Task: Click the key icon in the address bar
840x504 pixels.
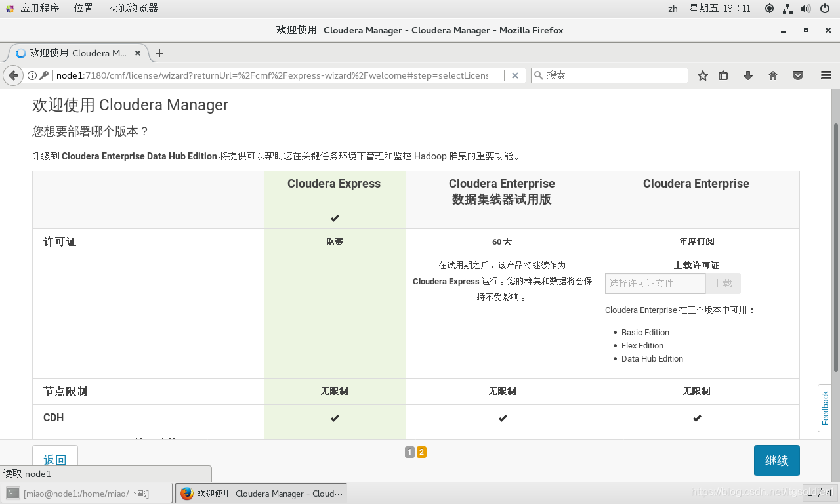Action: pos(44,75)
